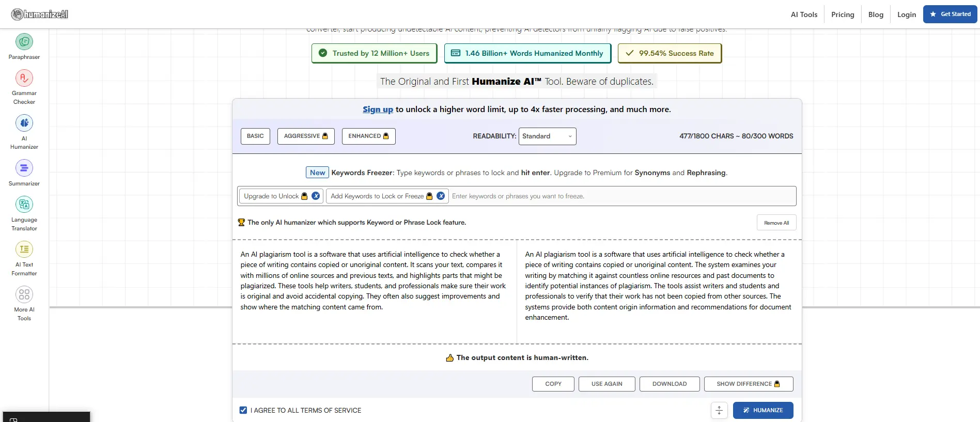Click the lock icon on Add Keywords chip
The width and height of the screenshot is (980, 422).
click(x=429, y=196)
